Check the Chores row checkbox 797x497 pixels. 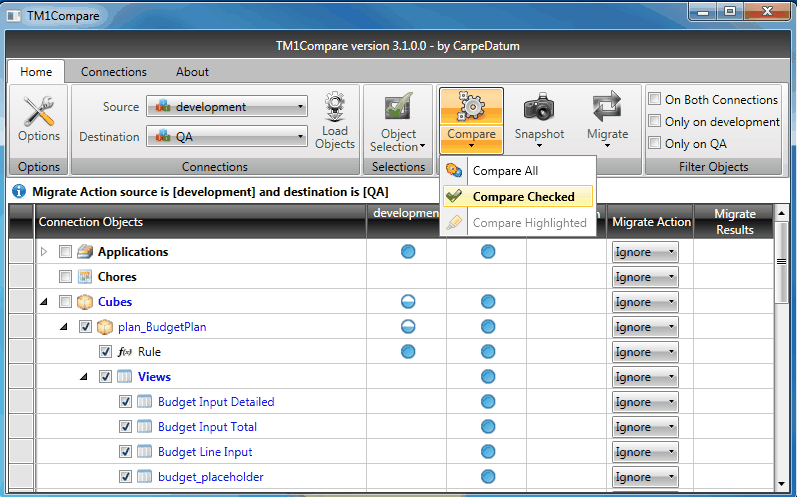pos(65,276)
